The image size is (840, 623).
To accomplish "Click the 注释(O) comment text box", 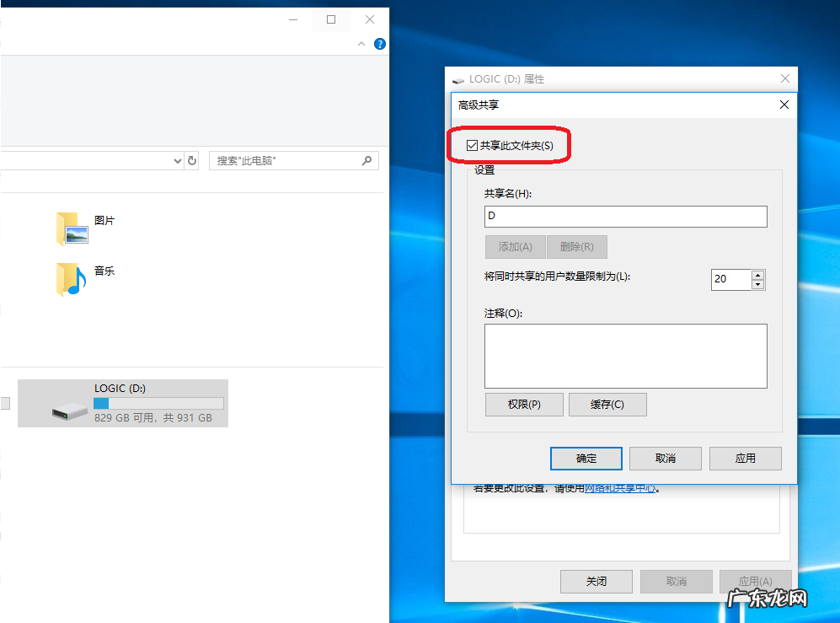I will (x=625, y=355).
